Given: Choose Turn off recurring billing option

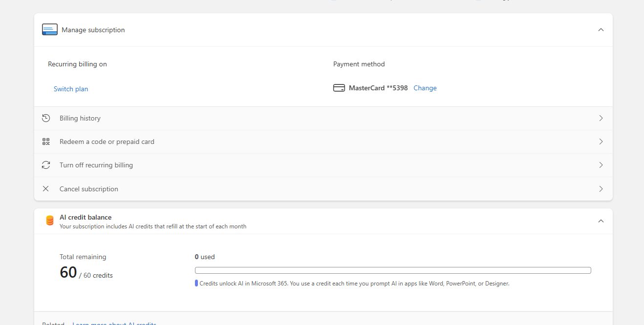Looking at the screenshot, I should [96, 165].
